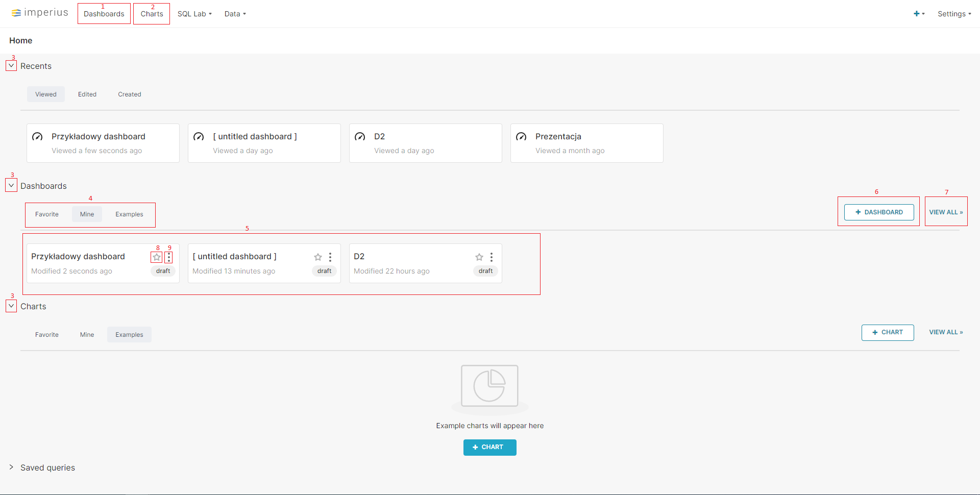Select Mine tab under Dashboards
The height and width of the screenshot is (495, 980).
click(x=87, y=214)
